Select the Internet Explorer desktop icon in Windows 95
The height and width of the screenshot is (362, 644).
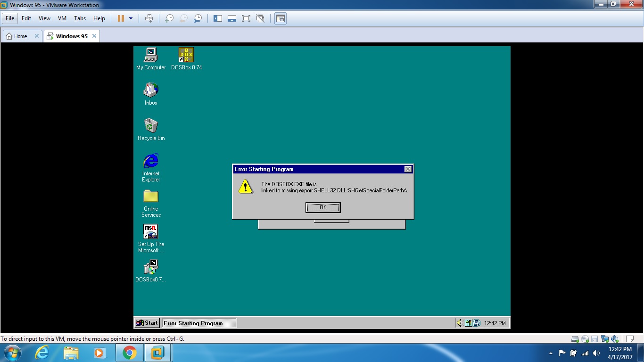coord(151,168)
